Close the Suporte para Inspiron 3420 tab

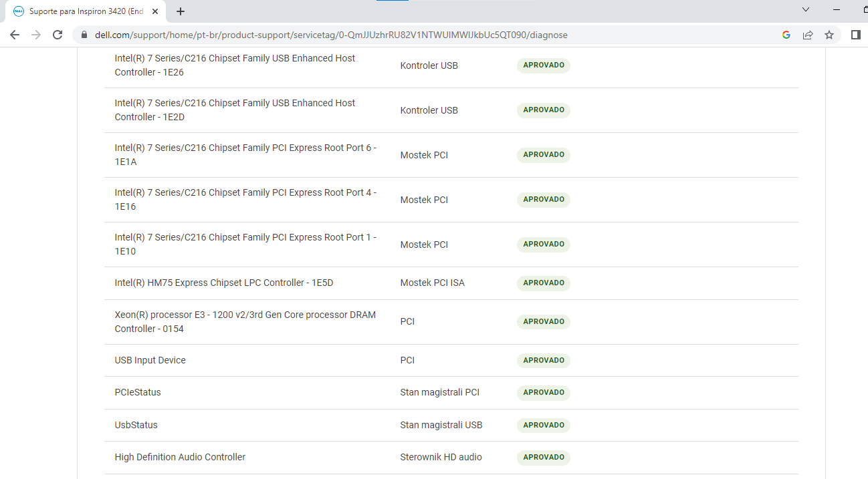[155, 11]
